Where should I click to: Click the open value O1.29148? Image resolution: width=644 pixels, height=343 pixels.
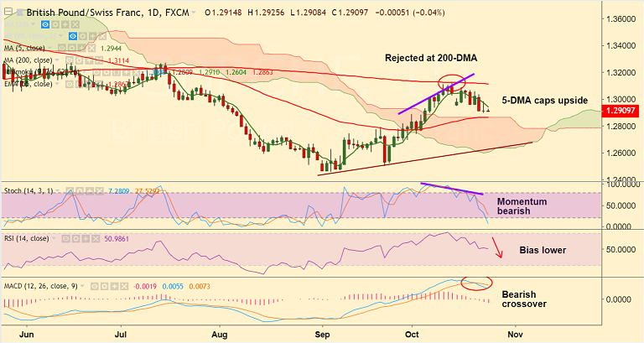click(x=221, y=13)
